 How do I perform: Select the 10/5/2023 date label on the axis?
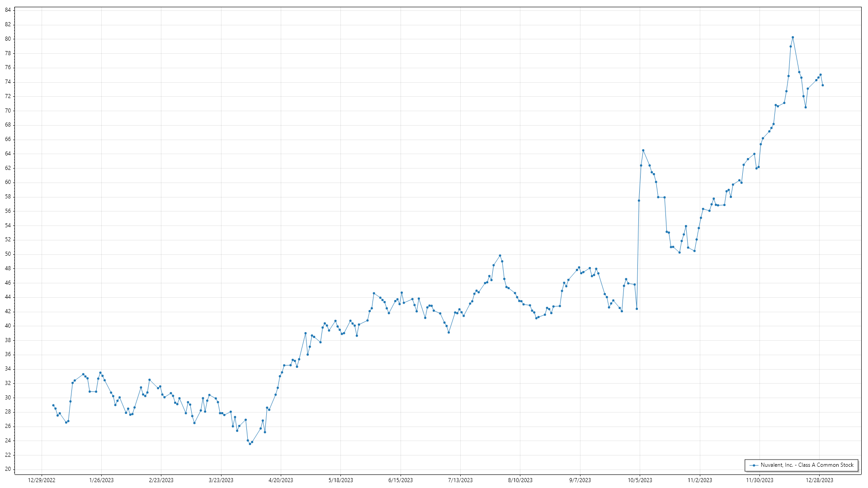(640, 480)
